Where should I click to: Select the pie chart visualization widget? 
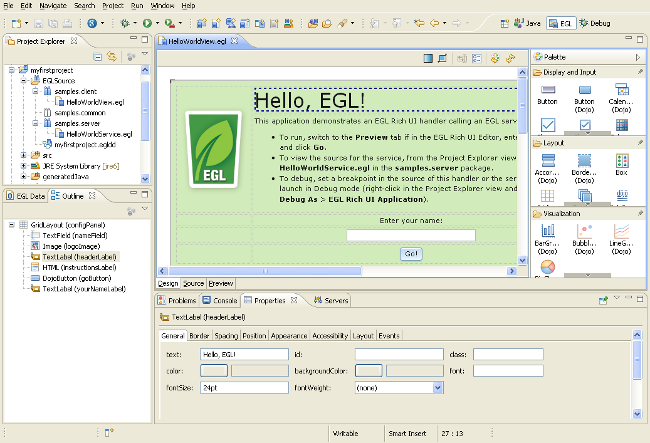[548, 267]
